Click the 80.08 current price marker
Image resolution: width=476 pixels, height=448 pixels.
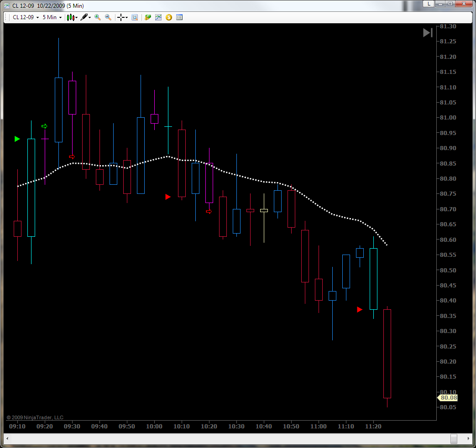click(x=447, y=398)
